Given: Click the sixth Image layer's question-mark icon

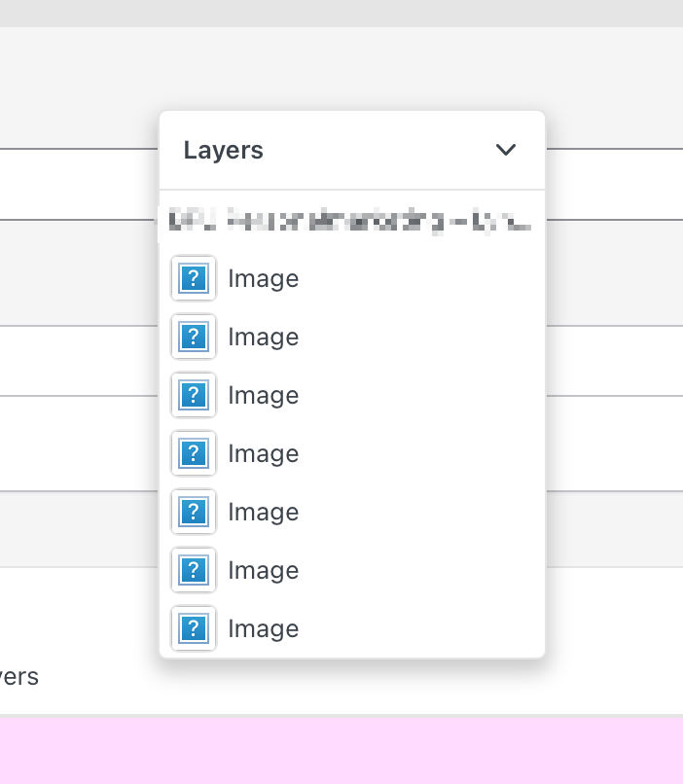Looking at the screenshot, I should pyautogui.click(x=194, y=570).
